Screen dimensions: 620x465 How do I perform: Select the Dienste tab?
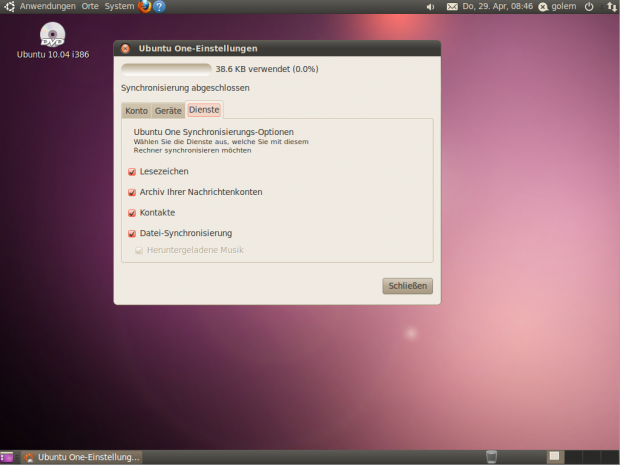[204, 110]
